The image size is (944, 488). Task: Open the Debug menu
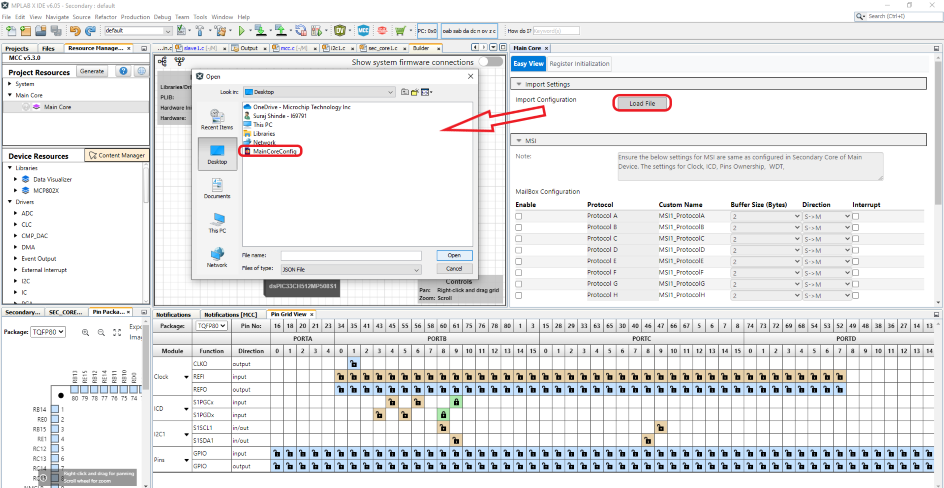(162, 17)
